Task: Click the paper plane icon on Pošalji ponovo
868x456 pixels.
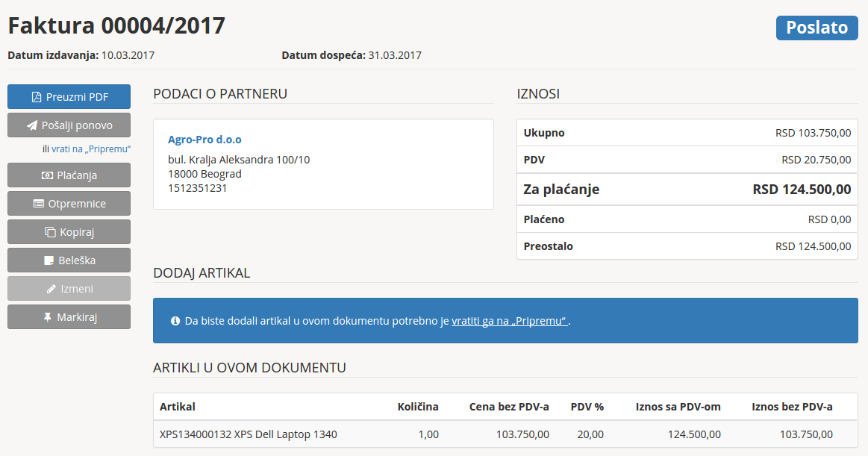Action: pos(32,125)
